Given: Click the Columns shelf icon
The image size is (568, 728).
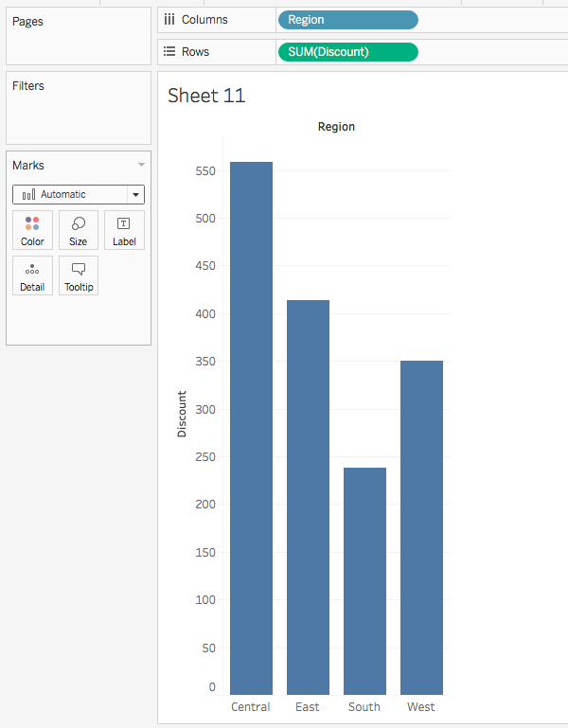Looking at the screenshot, I should 169,20.
